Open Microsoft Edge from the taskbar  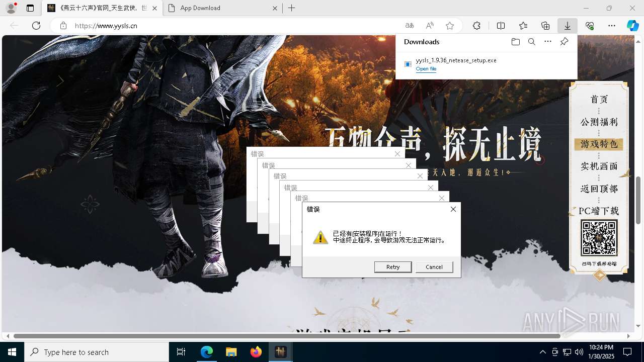pyautogui.click(x=207, y=352)
